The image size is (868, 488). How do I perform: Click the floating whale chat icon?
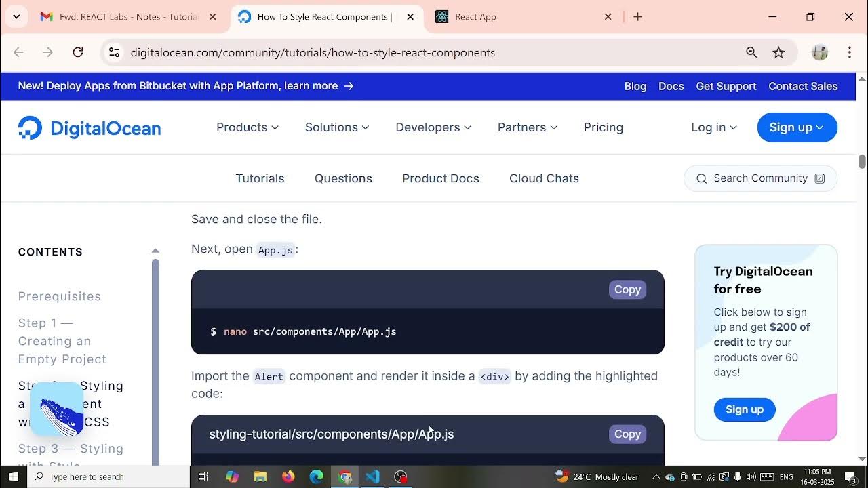click(x=57, y=409)
